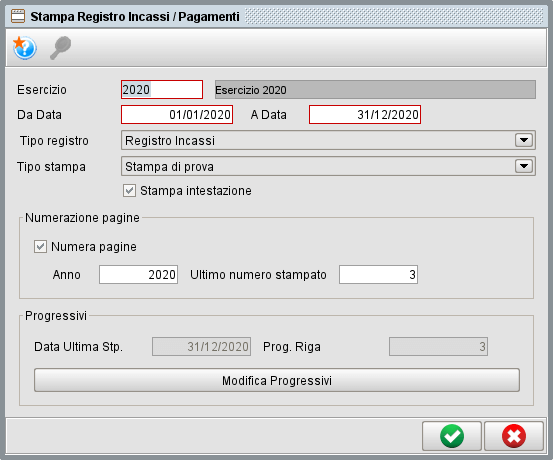This screenshot has width=553, height=460.
Task: Select the Stampa di prova combo box
Action: pos(328,166)
